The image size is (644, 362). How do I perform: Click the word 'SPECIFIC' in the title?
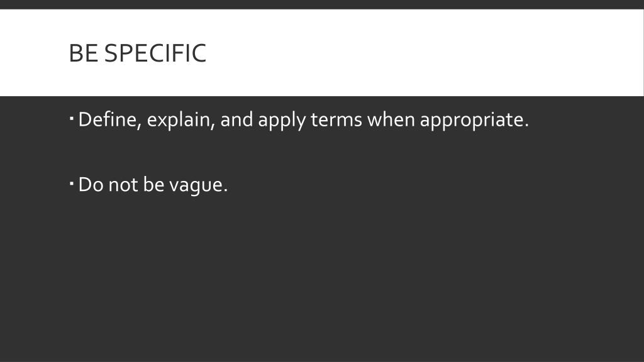155,53
